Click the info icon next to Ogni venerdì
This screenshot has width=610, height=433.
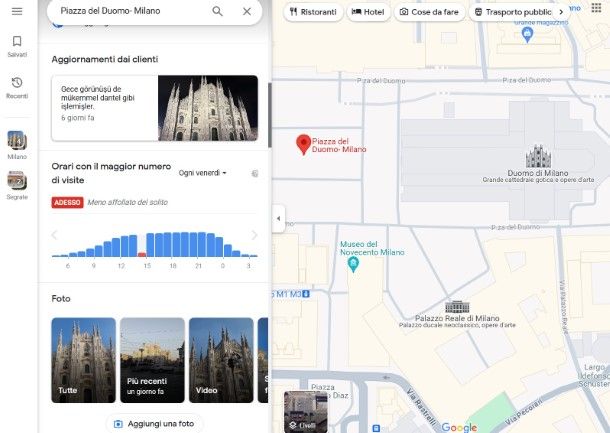click(x=255, y=174)
